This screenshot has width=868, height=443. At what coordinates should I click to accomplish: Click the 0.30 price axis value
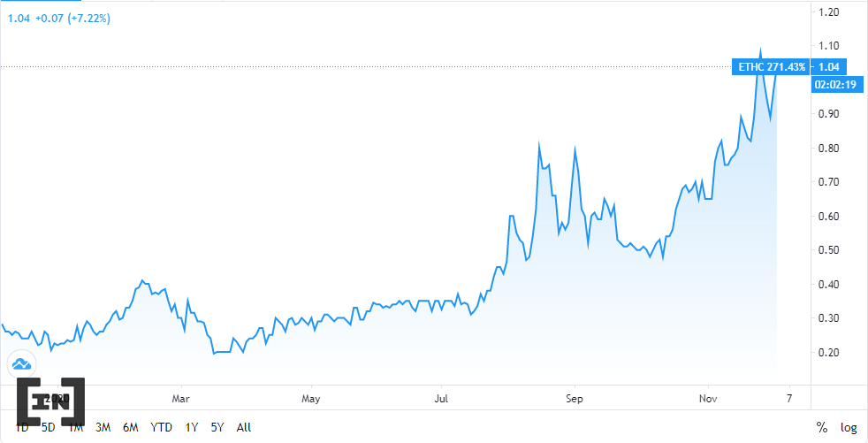[829, 318]
